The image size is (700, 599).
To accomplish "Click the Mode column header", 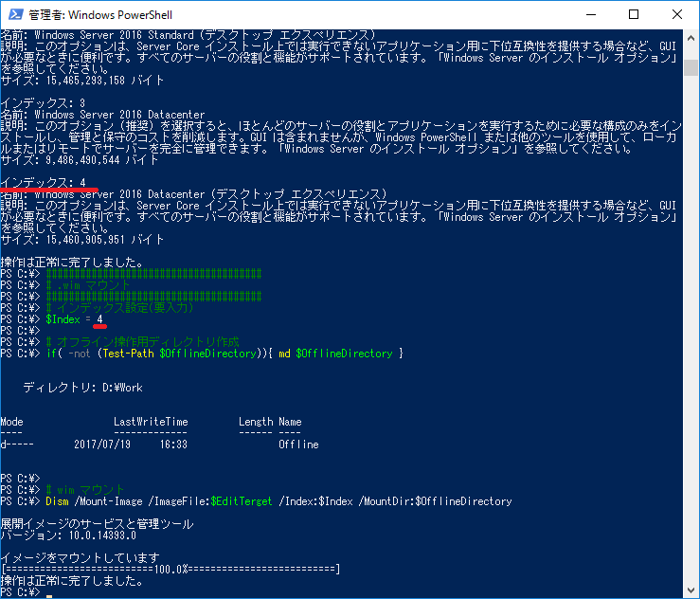I will [11, 422].
